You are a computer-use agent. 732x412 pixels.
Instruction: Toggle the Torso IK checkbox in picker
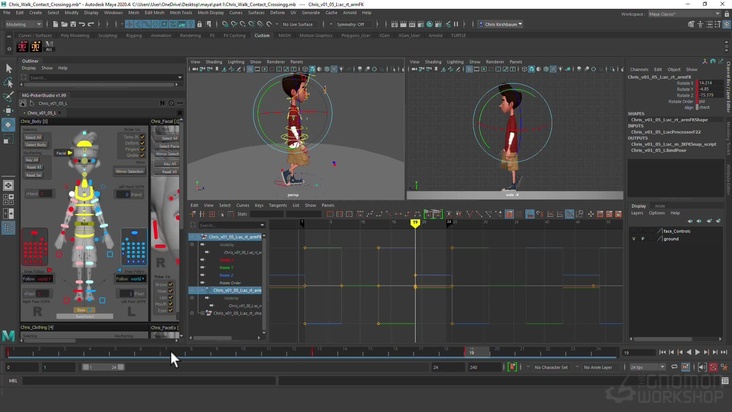coord(141,137)
